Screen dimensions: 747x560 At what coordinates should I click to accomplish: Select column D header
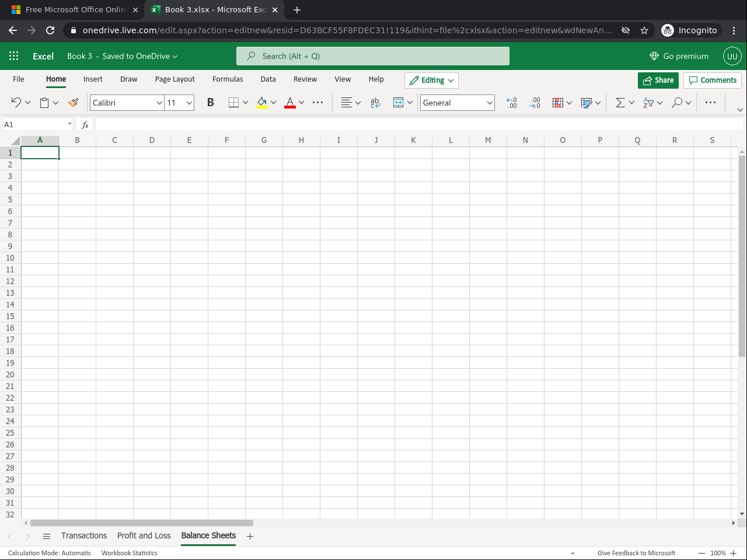point(152,140)
